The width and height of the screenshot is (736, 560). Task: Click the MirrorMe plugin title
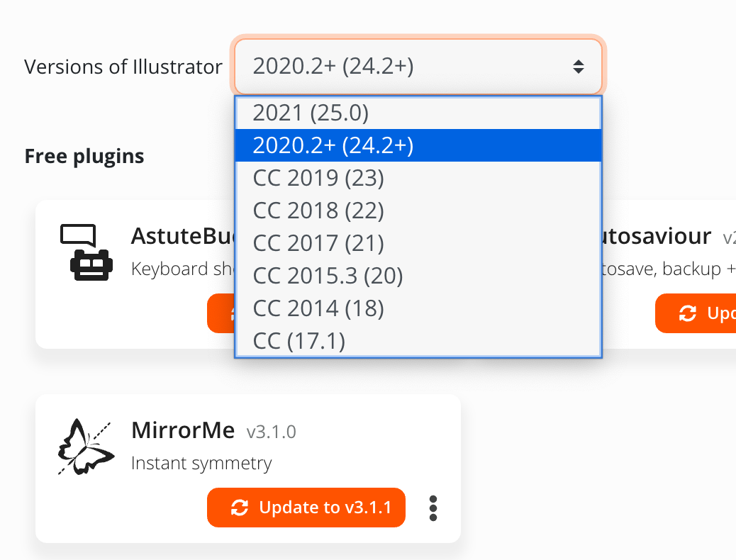pos(184,430)
